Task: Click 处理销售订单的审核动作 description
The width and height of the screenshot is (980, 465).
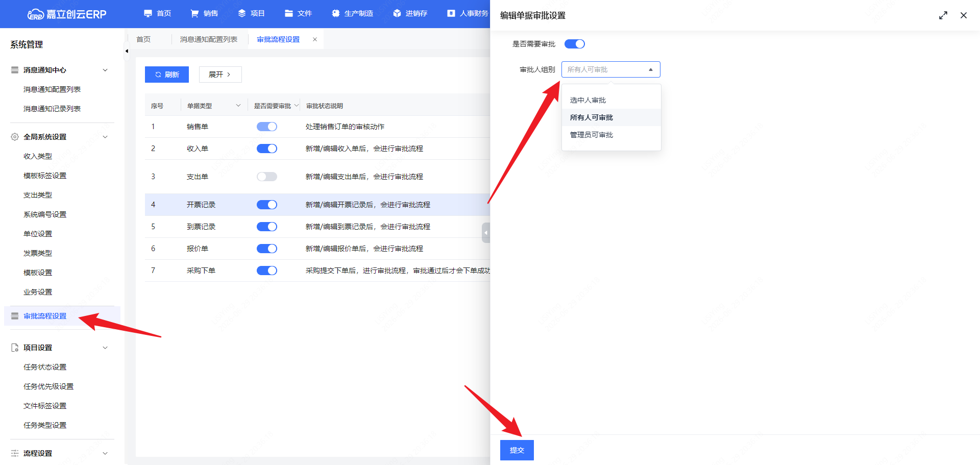Action: click(x=345, y=127)
